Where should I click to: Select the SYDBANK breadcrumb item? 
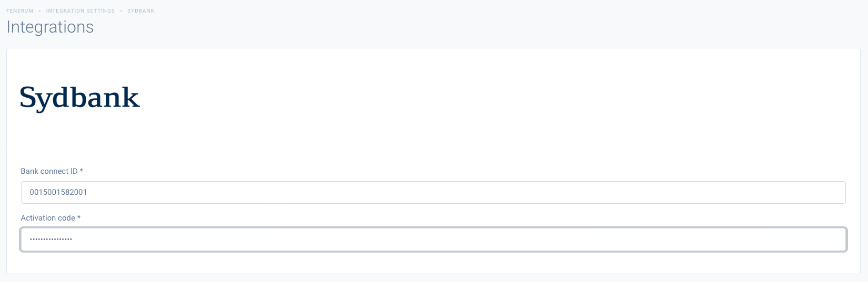click(141, 11)
